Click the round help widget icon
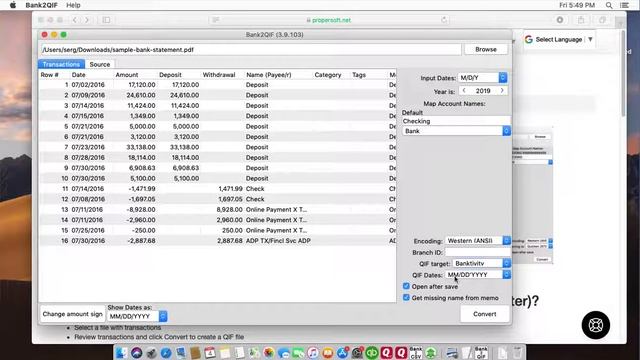Viewport: 640px width, 360px height. tap(596, 325)
